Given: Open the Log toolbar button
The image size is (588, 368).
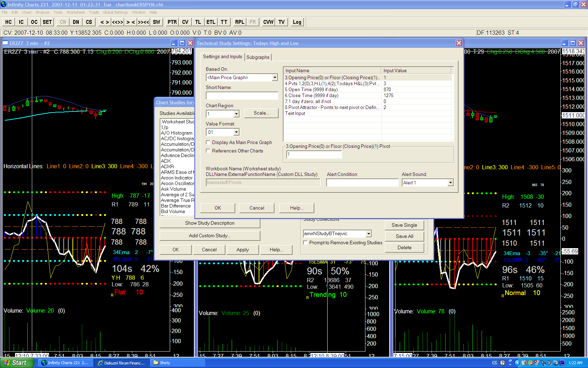Looking at the screenshot, I should tap(297, 22).
